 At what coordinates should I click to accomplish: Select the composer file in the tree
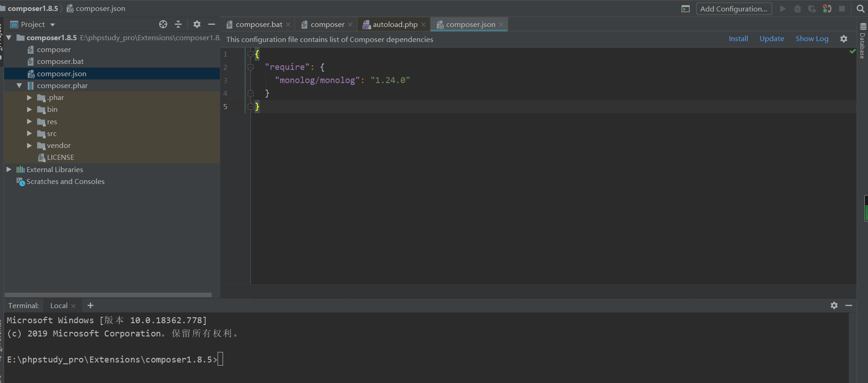coord(54,49)
